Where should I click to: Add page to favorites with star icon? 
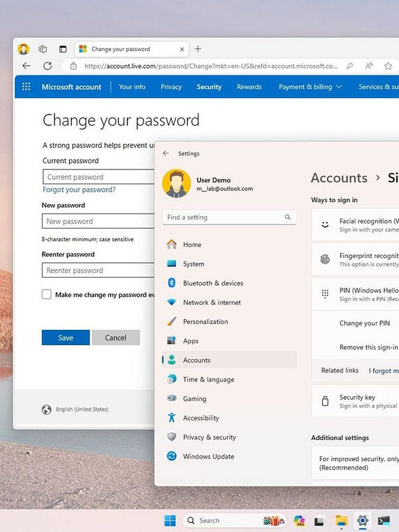coord(388,66)
